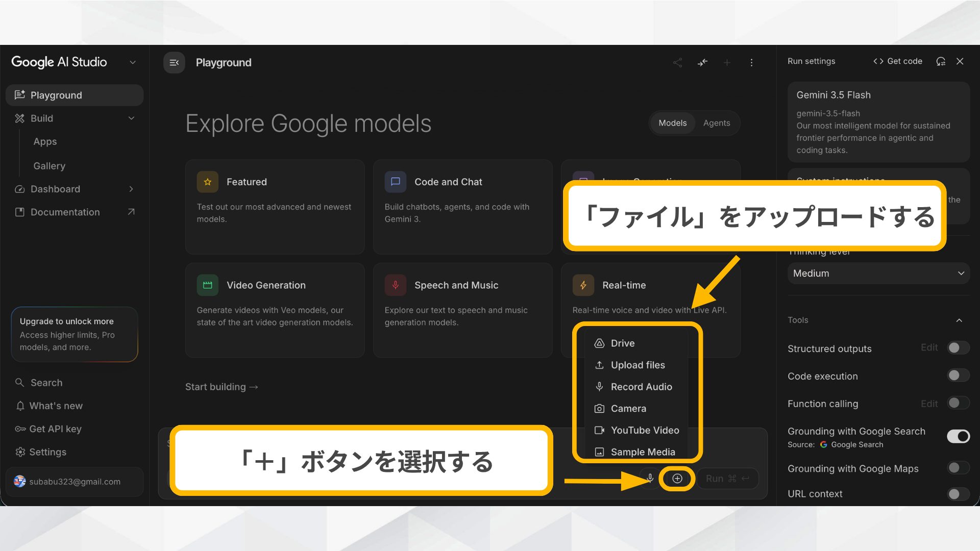Toggle Code execution switch
Screen dimensions: 980x551
click(958, 375)
